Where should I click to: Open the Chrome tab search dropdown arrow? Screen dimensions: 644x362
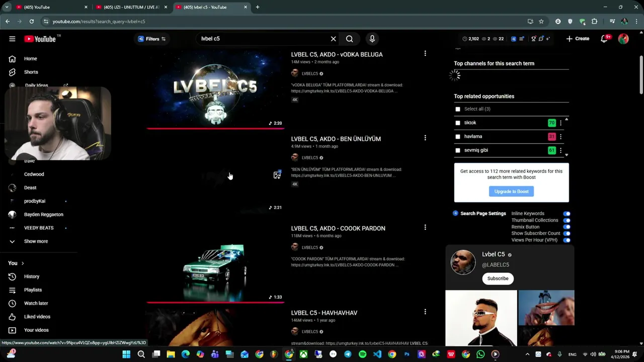point(7,7)
